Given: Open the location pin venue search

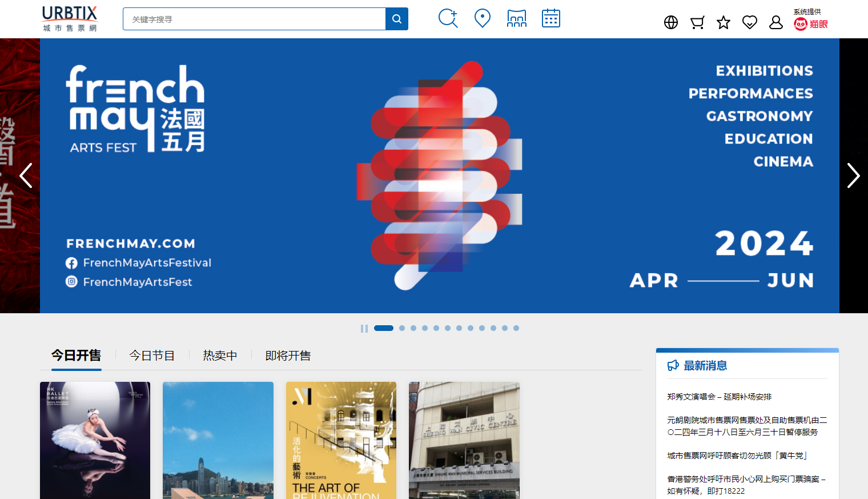Looking at the screenshot, I should tap(483, 18).
